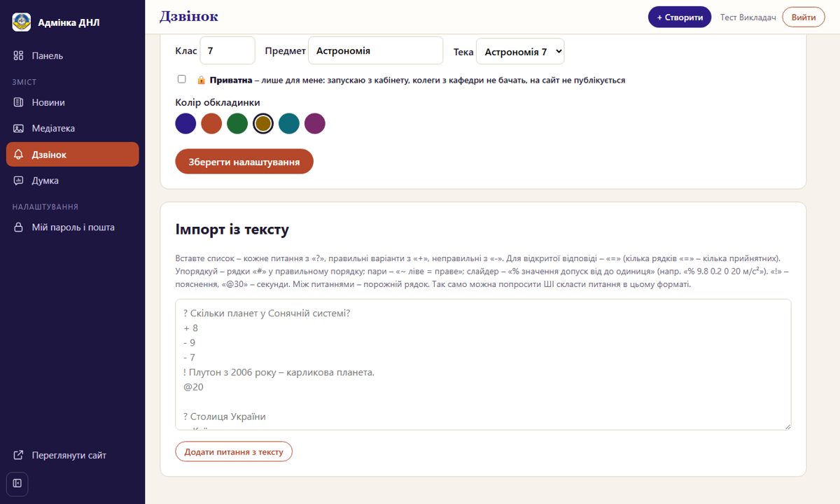This screenshot has height=504, width=840.
Task: Click the Тест Викладач user name
Action: (748, 17)
